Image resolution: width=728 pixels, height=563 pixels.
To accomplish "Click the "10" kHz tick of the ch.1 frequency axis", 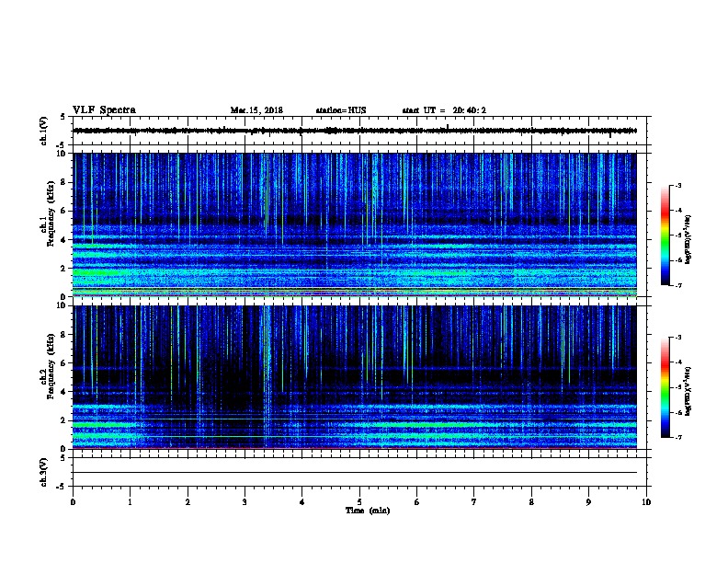I will (62, 154).
